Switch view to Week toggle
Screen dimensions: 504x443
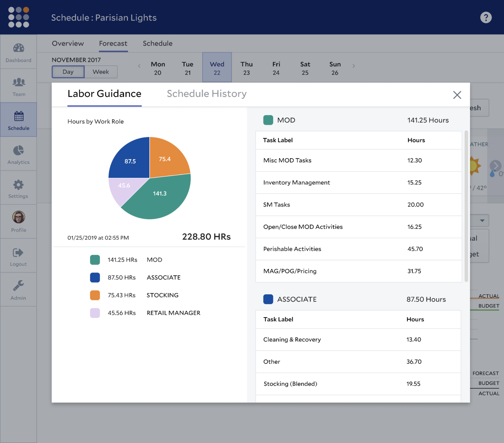click(x=101, y=72)
